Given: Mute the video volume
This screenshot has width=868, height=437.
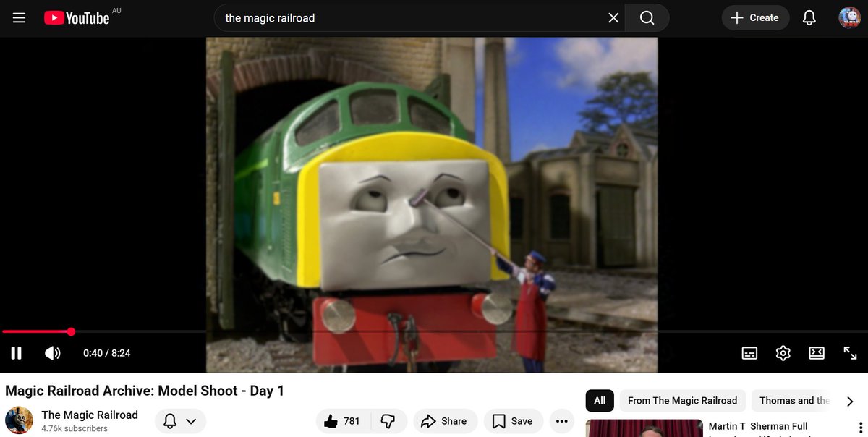Looking at the screenshot, I should (x=53, y=353).
